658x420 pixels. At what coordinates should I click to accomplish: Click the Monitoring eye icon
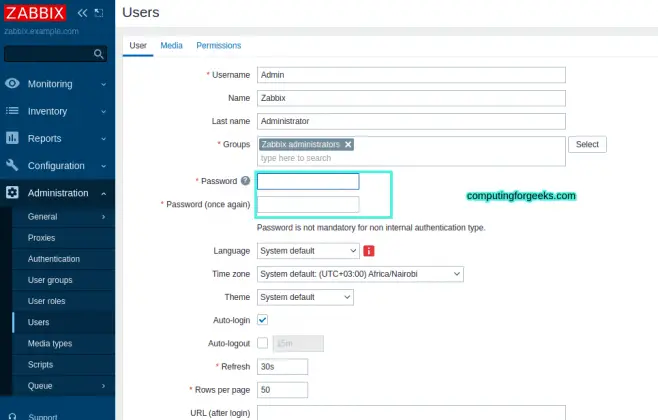coord(13,84)
